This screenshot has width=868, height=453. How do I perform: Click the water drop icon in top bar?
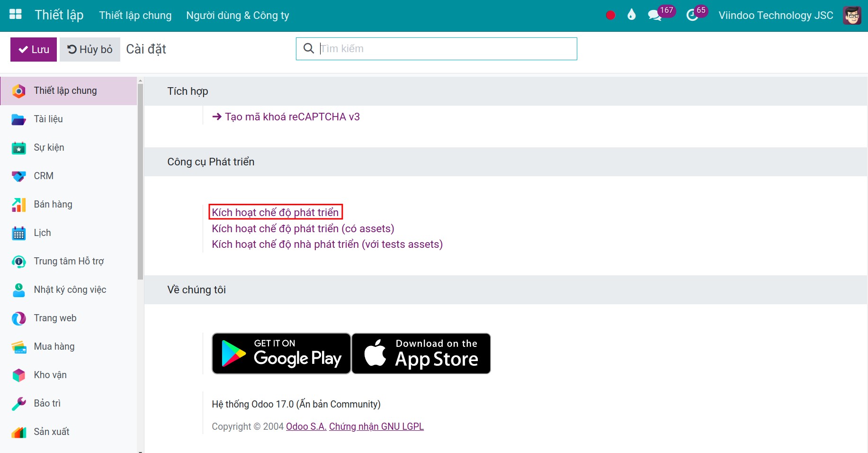click(x=631, y=15)
